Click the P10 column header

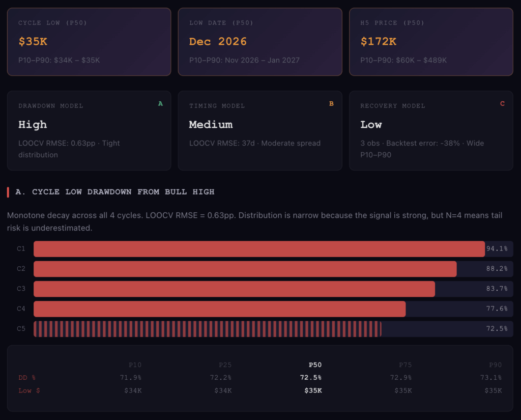coord(135,365)
